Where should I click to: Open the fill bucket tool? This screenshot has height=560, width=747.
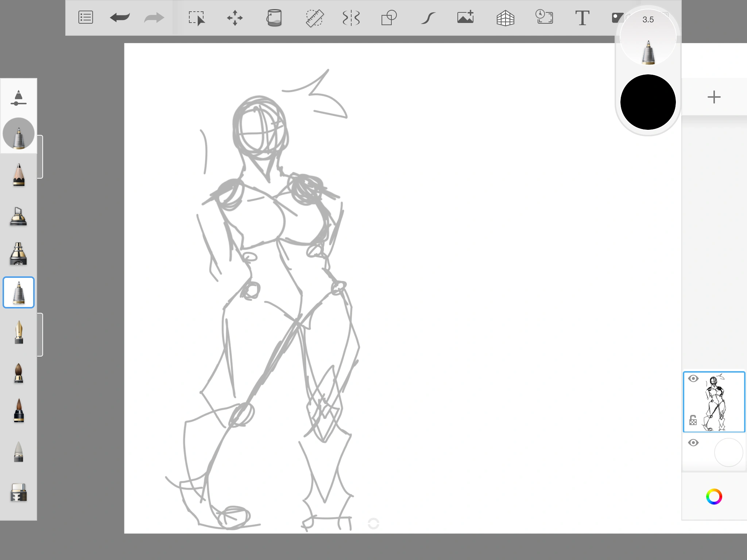point(275,17)
